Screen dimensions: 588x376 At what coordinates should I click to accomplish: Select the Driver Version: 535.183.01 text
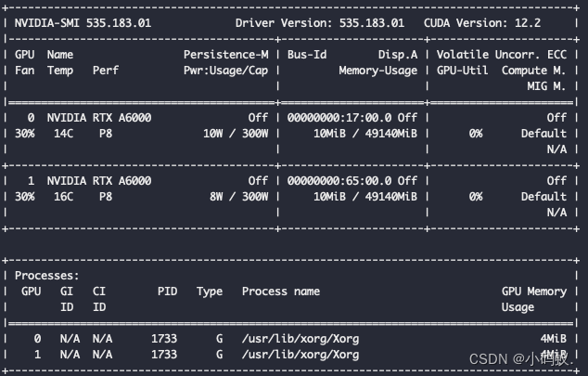click(x=320, y=23)
